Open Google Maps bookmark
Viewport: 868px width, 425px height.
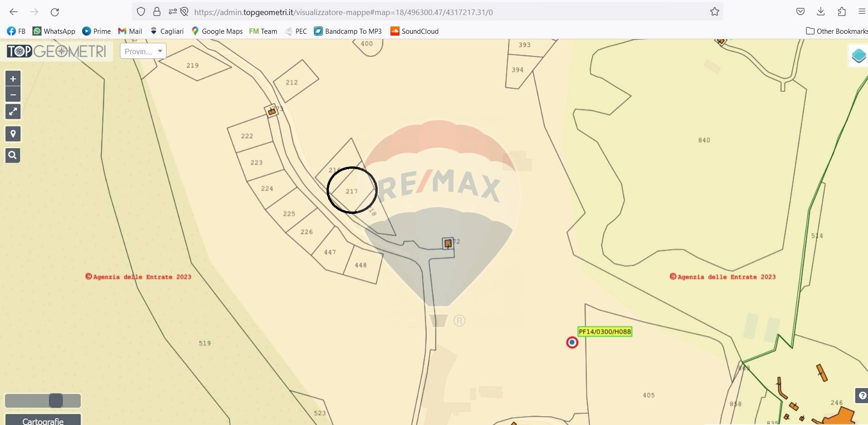pyautogui.click(x=217, y=31)
